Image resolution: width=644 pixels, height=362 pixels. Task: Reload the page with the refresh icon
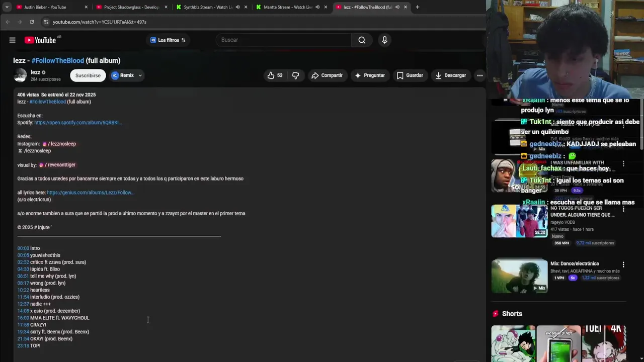pos(32,22)
